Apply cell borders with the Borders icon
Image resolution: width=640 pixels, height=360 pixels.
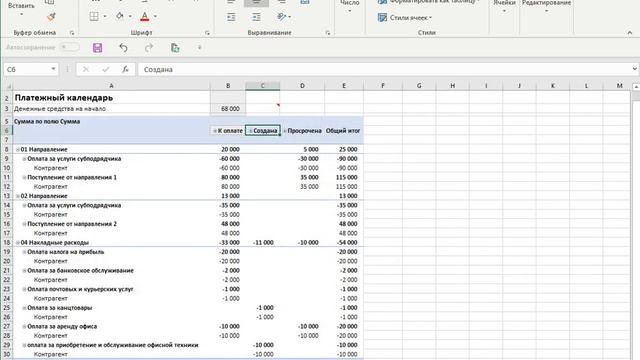point(94,16)
